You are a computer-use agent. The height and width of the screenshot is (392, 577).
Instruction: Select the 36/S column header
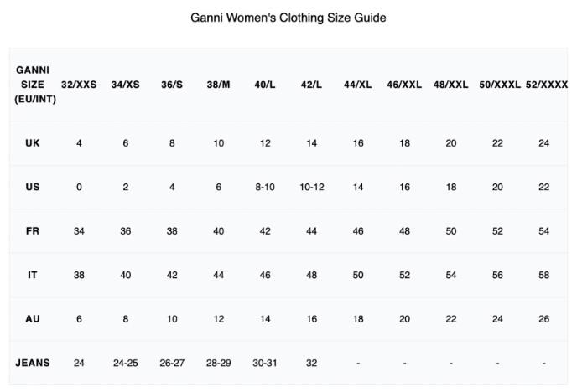(172, 85)
